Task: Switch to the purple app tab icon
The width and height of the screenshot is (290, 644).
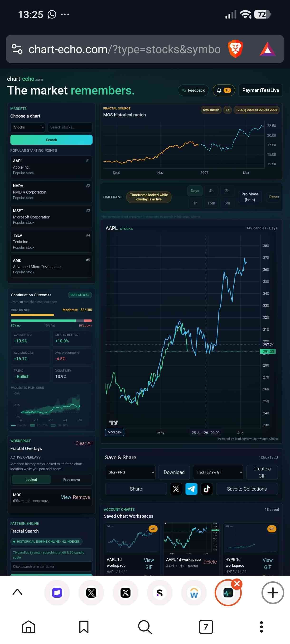Action: click(57, 592)
